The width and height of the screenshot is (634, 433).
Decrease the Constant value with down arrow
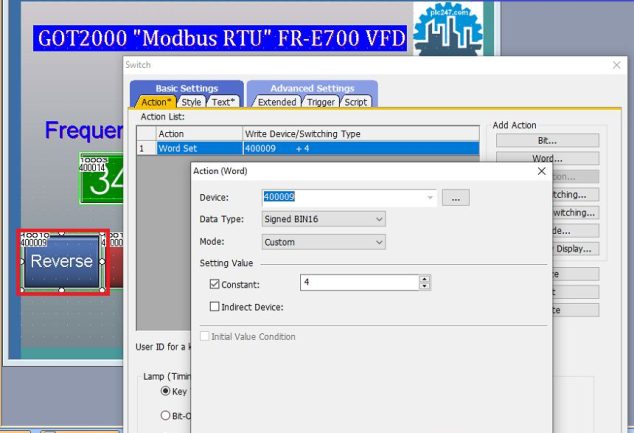pyautogui.click(x=424, y=286)
